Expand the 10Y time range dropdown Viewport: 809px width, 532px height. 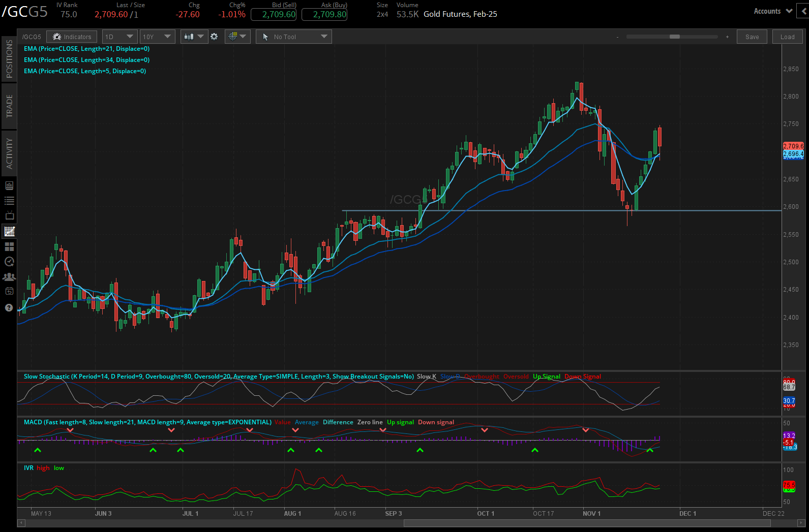coord(157,37)
